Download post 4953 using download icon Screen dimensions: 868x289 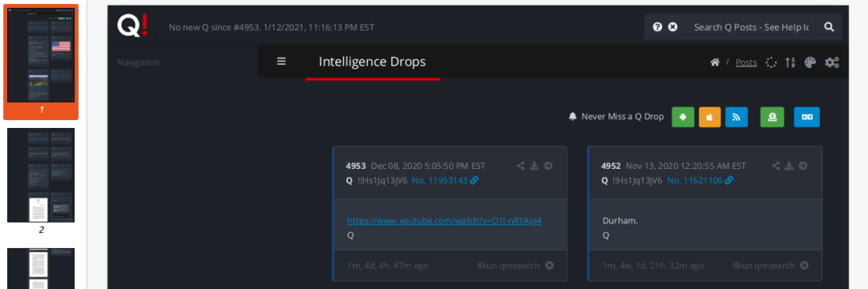(534, 166)
